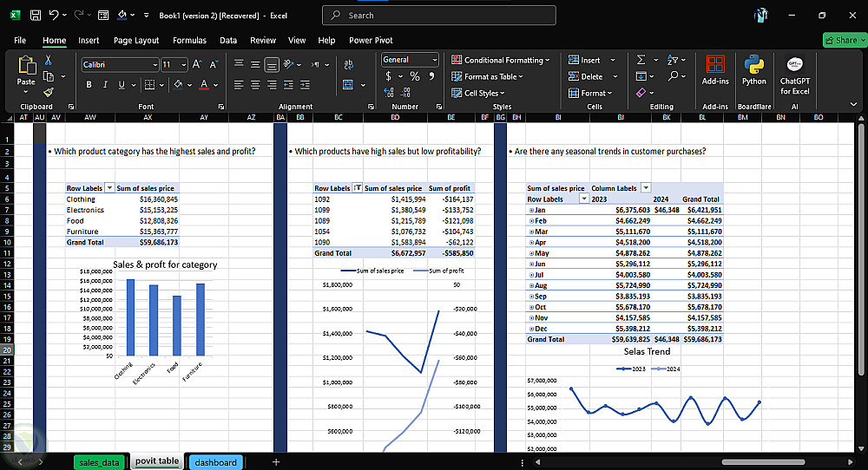Toggle italic formatting
Screen dimensions: 868x470
[105, 84]
